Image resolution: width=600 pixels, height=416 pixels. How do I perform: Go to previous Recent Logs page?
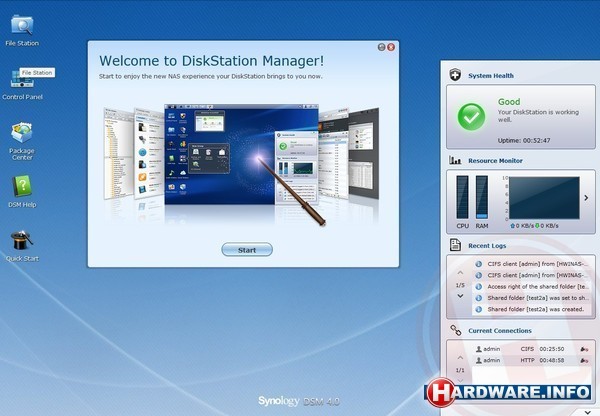pyautogui.click(x=460, y=273)
